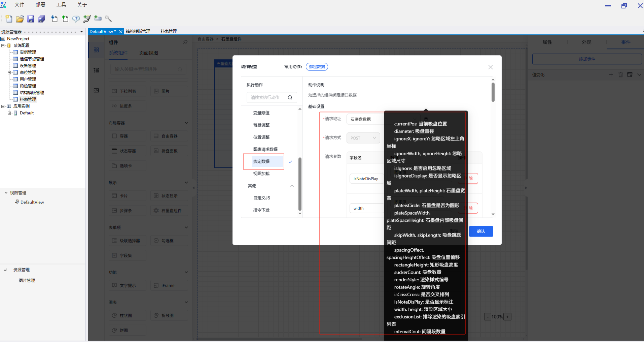Image resolution: width=644 pixels, height=342 pixels.
Task: Collapse the 系统配置 tree node
Action: [x=3, y=45]
